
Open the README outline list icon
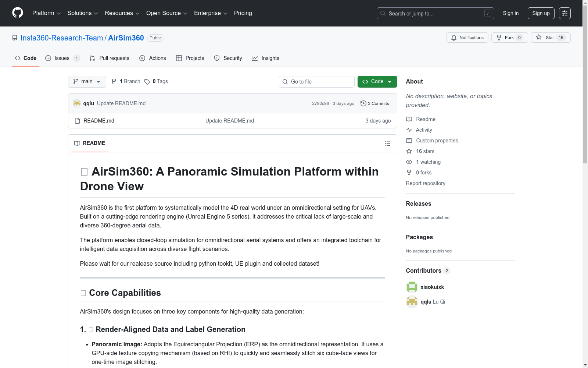[x=387, y=144]
